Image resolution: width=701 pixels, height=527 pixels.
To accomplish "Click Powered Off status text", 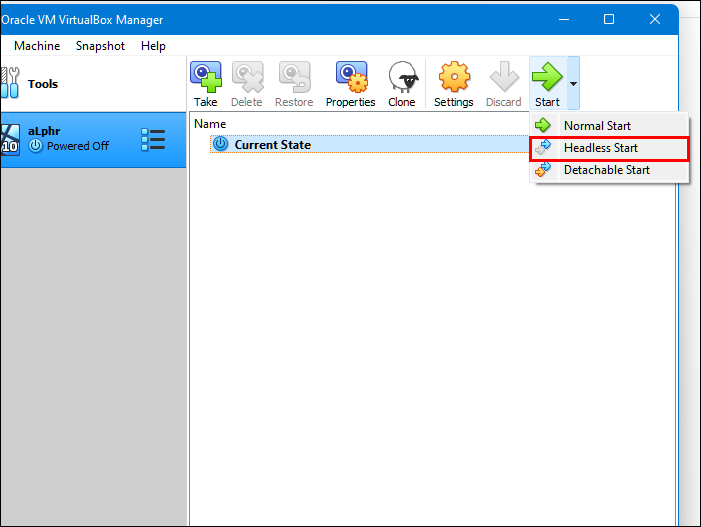I will click(78, 146).
